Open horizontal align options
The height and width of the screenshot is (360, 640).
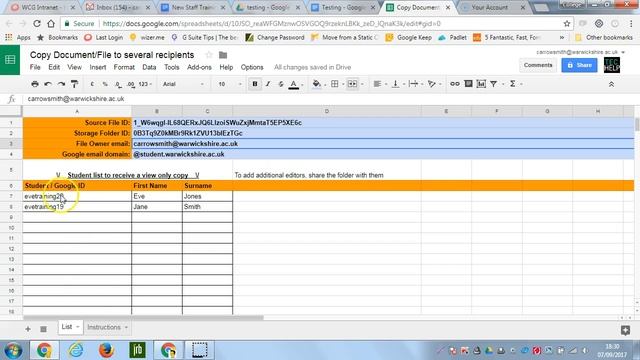pyautogui.click(x=379, y=84)
